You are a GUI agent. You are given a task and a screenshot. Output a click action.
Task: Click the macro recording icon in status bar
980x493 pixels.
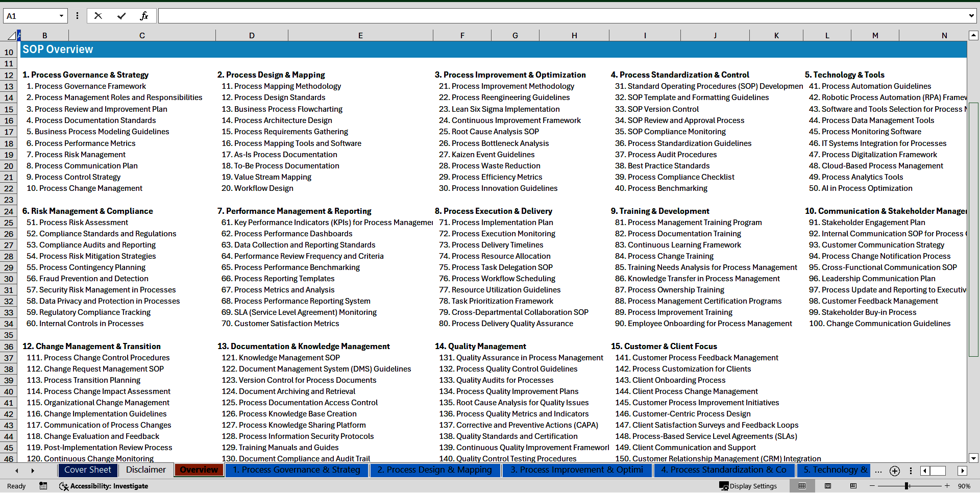click(43, 486)
